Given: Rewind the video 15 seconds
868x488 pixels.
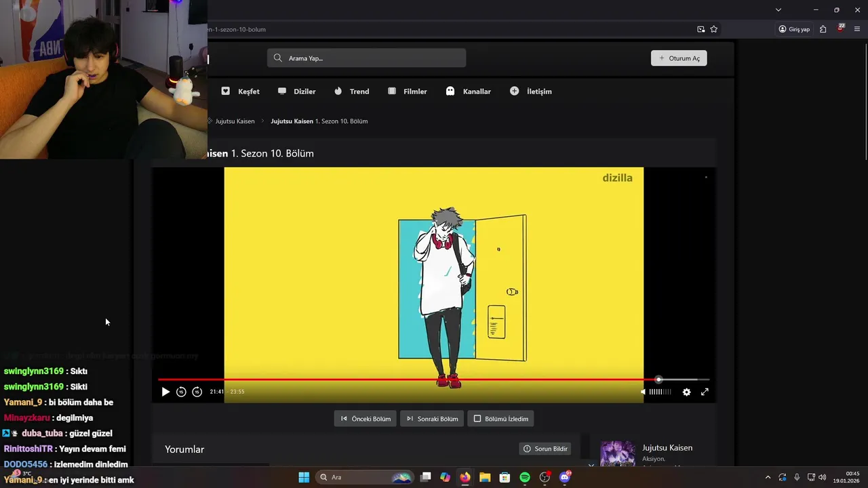Looking at the screenshot, I should pyautogui.click(x=181, y=392).
